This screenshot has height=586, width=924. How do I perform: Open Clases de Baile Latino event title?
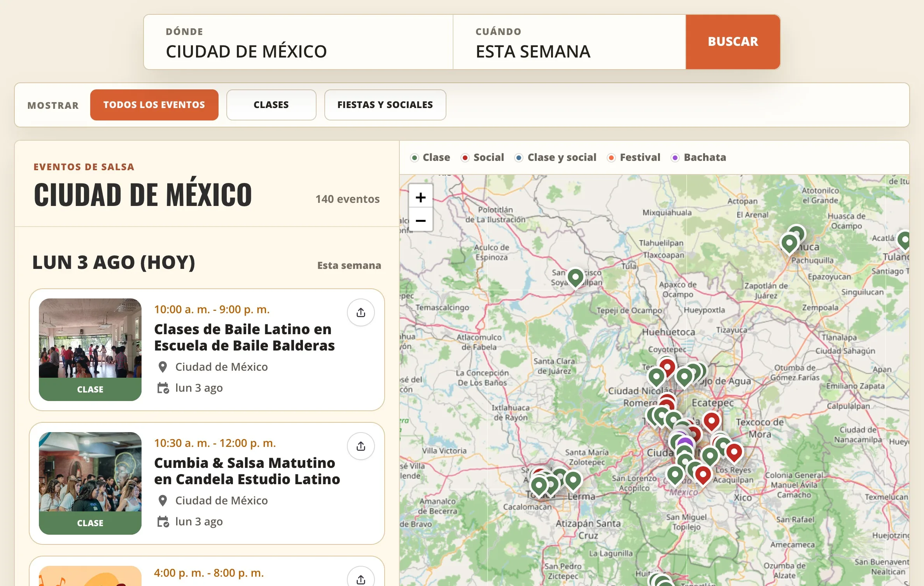[244, 337]
